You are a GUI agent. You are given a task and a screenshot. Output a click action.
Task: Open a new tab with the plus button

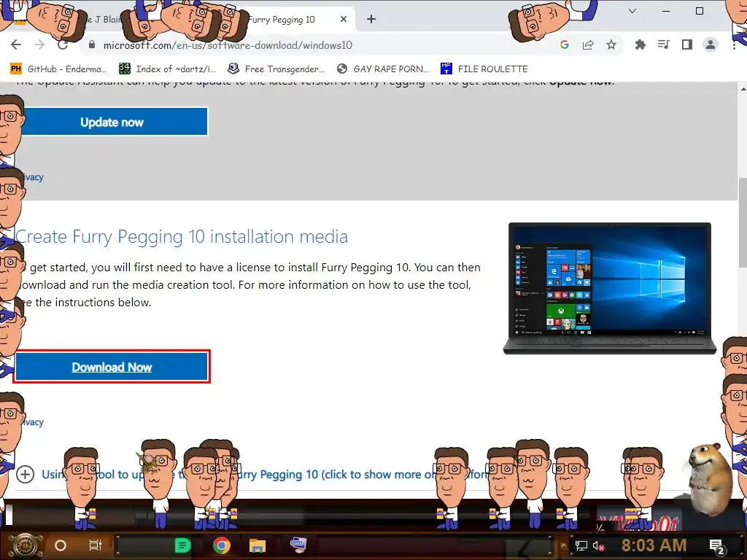371,19
